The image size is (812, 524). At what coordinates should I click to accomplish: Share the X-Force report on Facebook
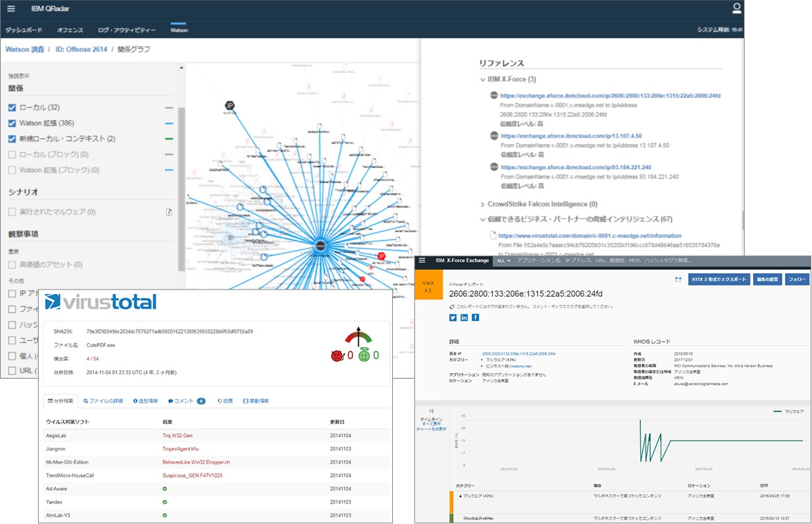click(475, 318)
